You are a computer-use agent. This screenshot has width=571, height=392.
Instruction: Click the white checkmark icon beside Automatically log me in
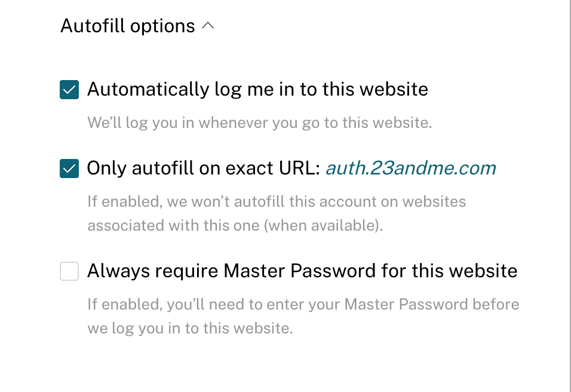69,90
